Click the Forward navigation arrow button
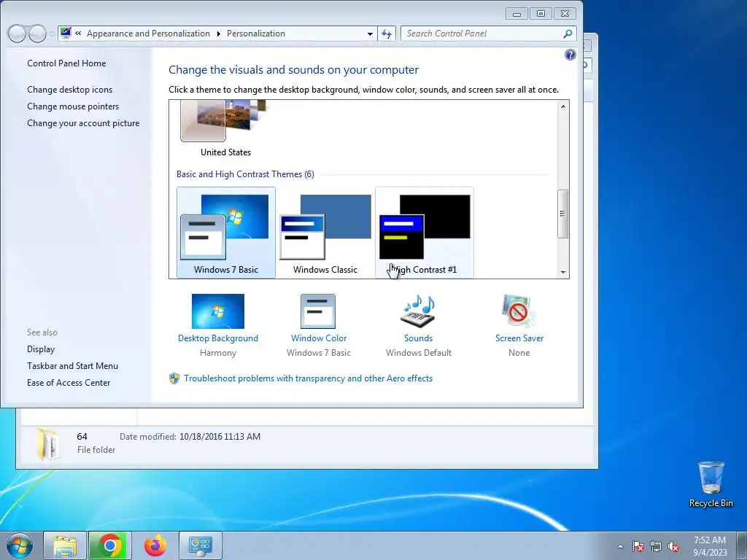 coord(38,34)
